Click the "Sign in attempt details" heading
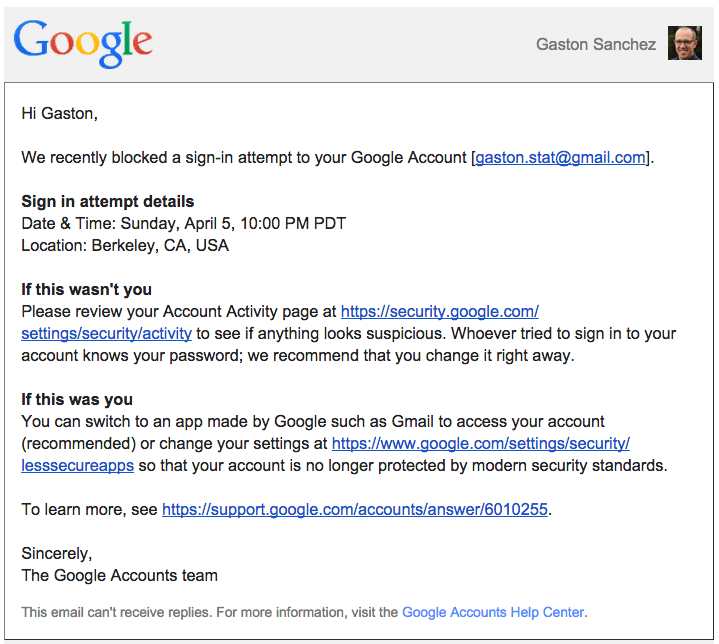Screen dimensions: 719x644 click(108, 202)
